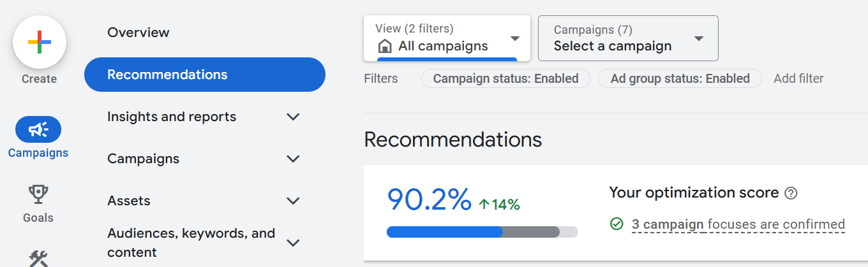
Task: Open Campaigns megaphone icon in sidebar
Action: pos(38,129)
